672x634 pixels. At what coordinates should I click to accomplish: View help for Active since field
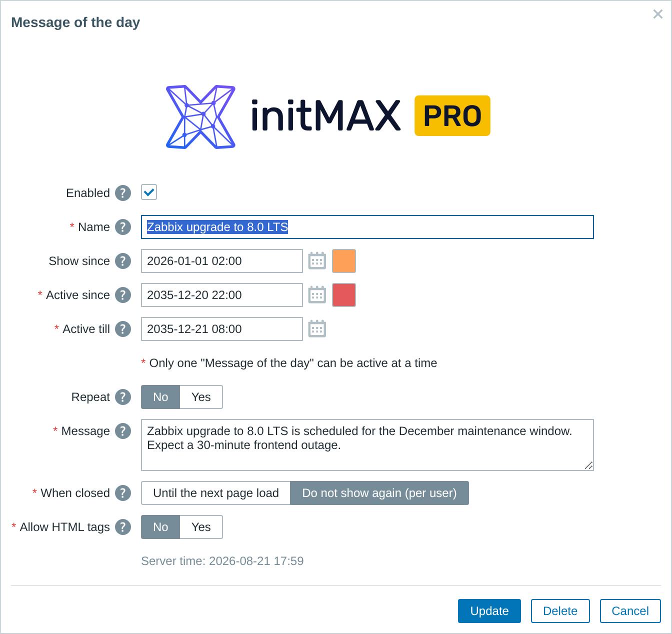pyautogui.click(x=123, y=295)
